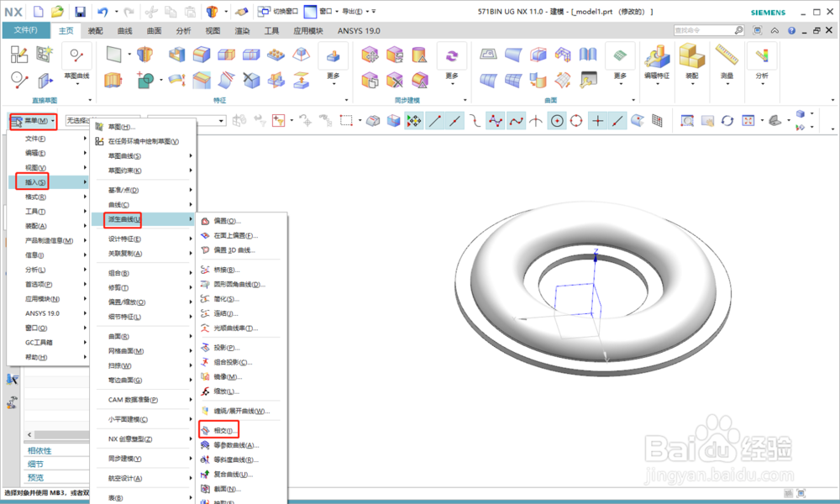Open the selection scope combo box arrow
The image size is (840, 504).
[x=221, y=121]
